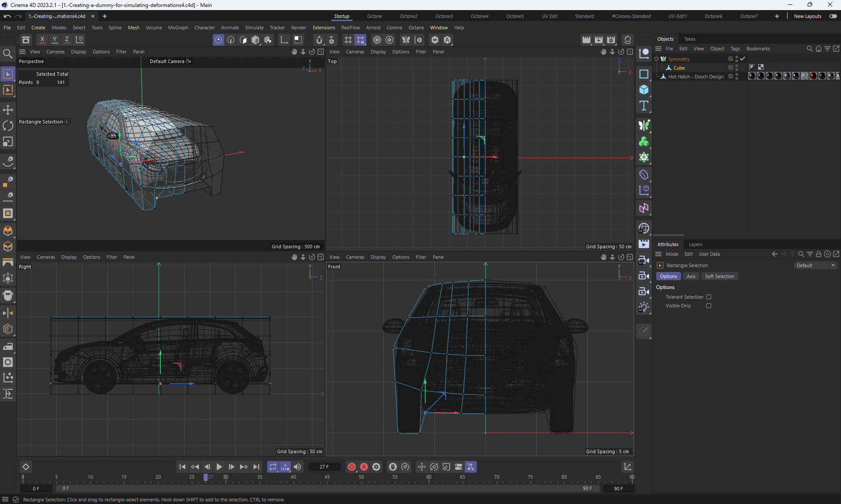The height and width of the screenshot is (504, 841).
Task: Open the MoGraph menu
Action: [178, 28]
